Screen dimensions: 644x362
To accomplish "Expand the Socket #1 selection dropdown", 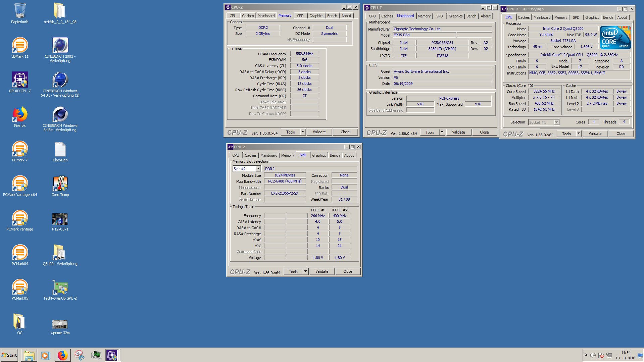I will pos(556,122).
